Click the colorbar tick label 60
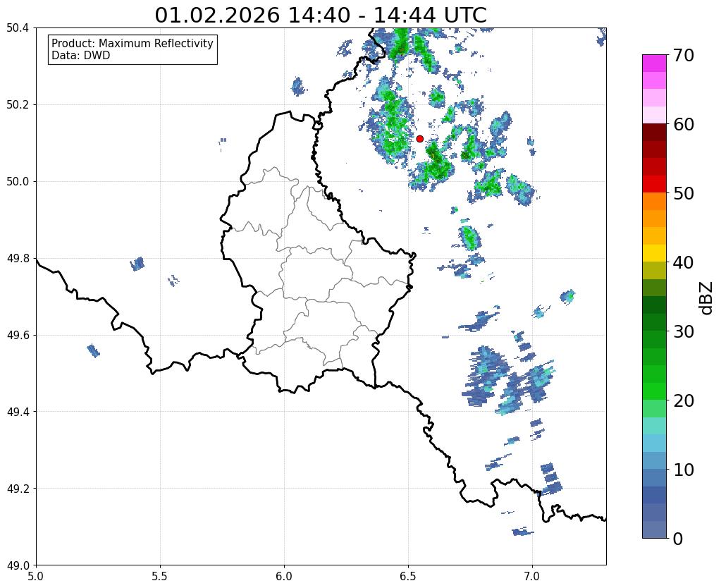The width and height of the screenshot is (721, 588). 684,124
